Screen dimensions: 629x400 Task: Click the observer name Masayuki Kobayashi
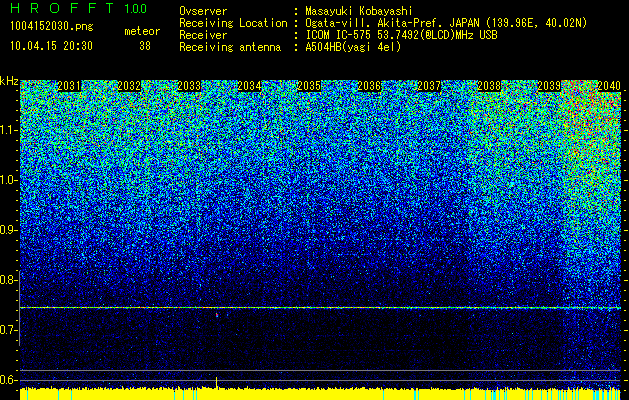[x=359, y=11]
